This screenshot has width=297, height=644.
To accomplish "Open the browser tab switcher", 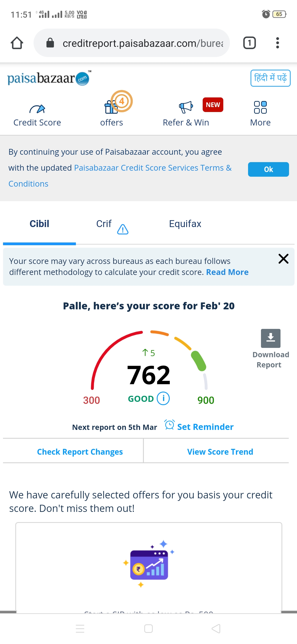I will [x=249, y=43].
